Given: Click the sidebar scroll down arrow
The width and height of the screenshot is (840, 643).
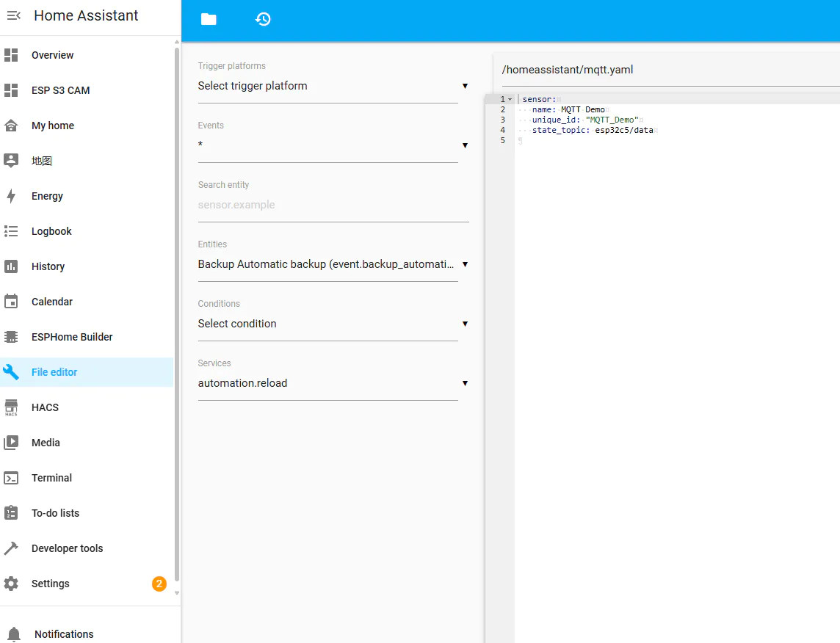Looking at the screenshot, I should [177, 593].
